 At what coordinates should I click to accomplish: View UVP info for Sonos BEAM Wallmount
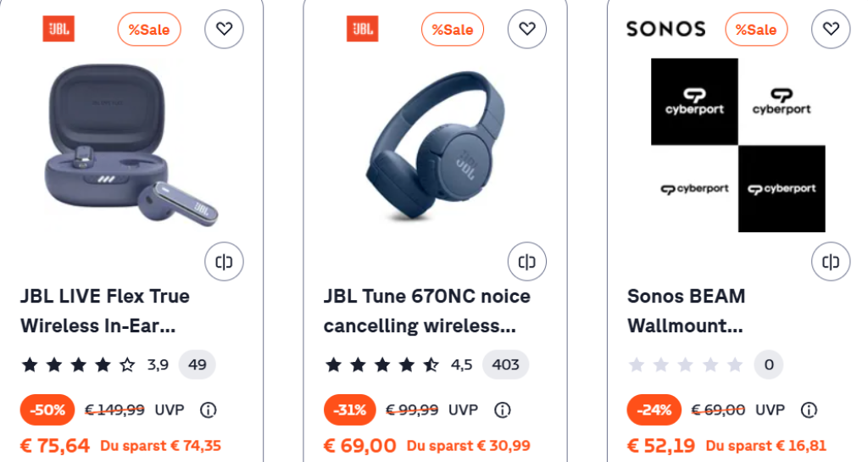[809, 410]
